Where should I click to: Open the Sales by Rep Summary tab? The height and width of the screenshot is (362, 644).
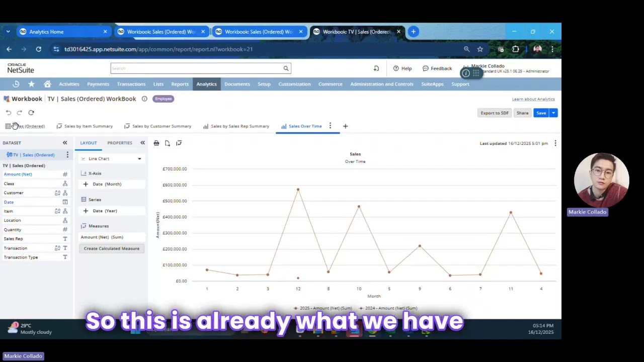pyautogui.click(x=236, y=126)
